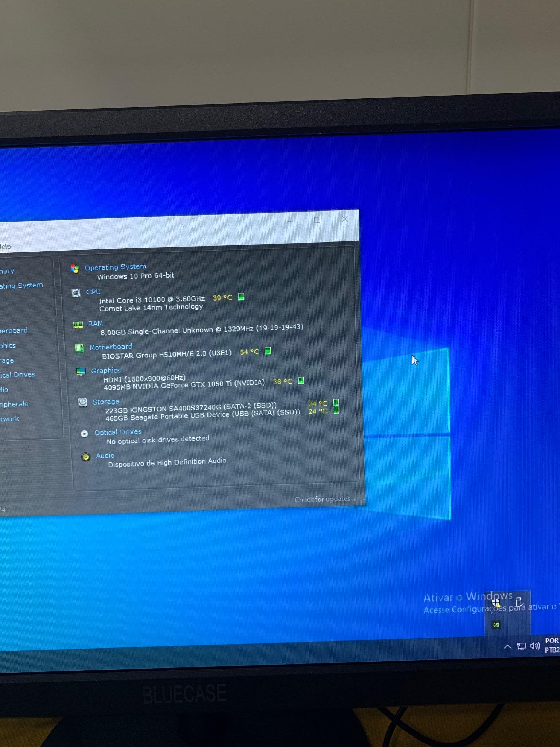Open the Optical Drives section heading link
Viewport: 560px width, 747px height.
point(118,432)
